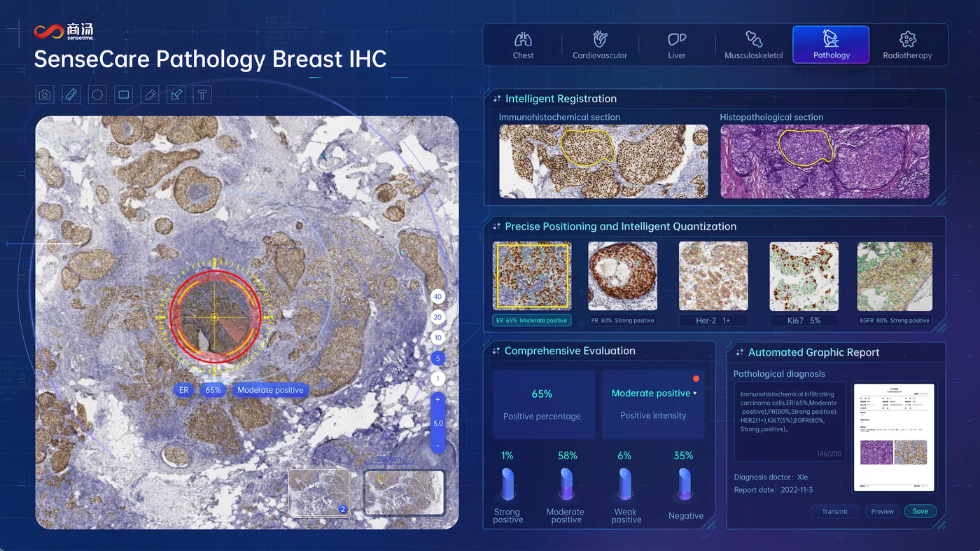This screenshot has width=980, height=551.
Task: Set magnification to 10x
Action: click(437, 337)
